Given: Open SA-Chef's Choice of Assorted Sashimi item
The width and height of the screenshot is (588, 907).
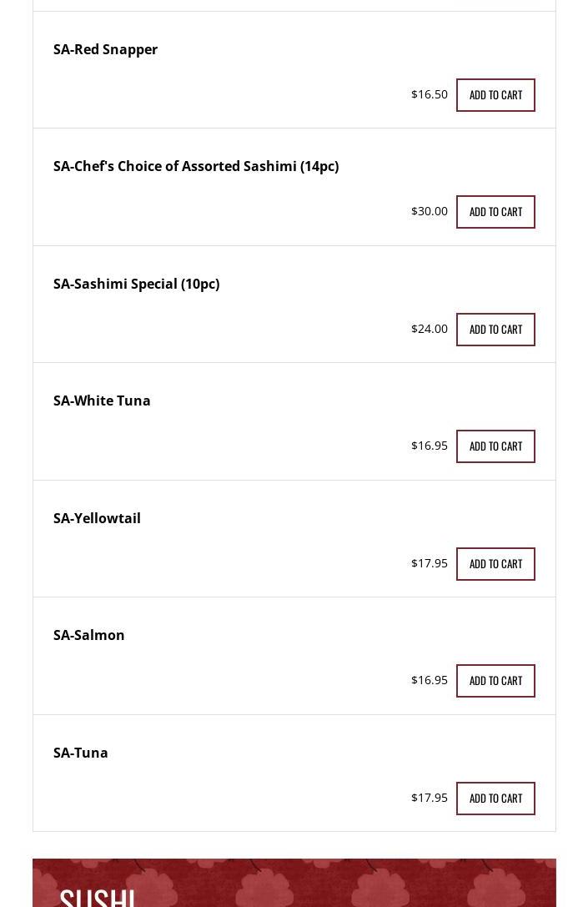Looking at the screenshot, I should tap(196, 166).
